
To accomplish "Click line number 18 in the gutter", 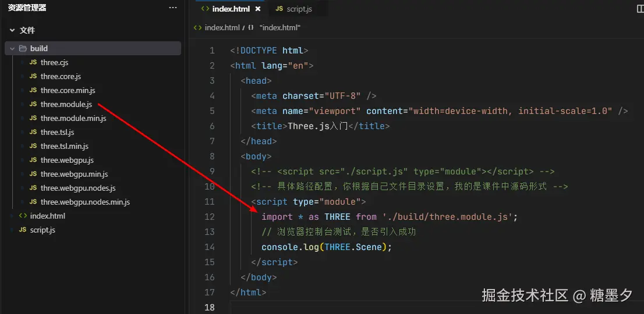I will [x=210, y=308].
